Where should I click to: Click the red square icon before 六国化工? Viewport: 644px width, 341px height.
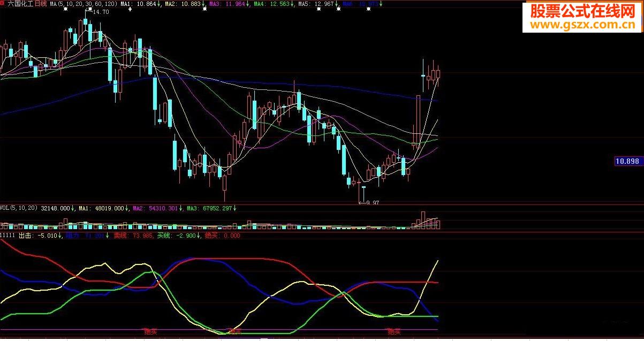[3, 4]
